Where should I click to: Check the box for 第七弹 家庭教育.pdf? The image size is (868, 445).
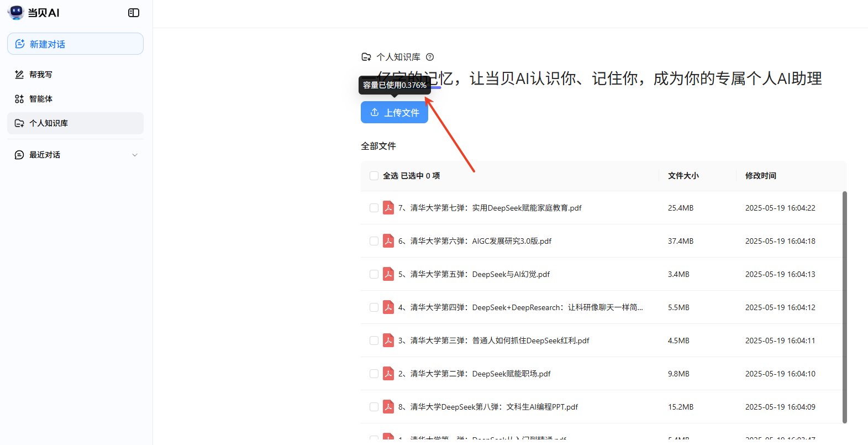point(374,208)
